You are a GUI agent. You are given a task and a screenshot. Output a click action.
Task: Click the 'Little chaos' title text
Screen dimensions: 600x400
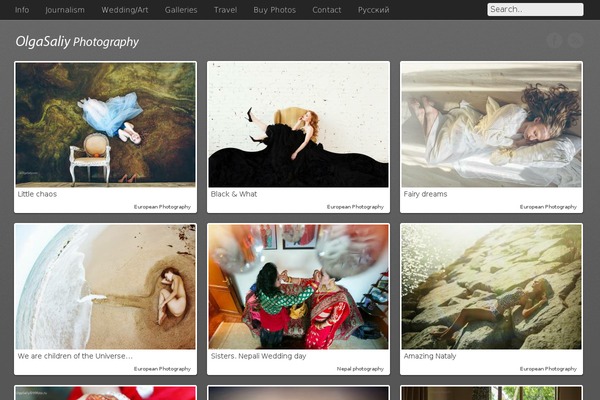click(37, 194)
